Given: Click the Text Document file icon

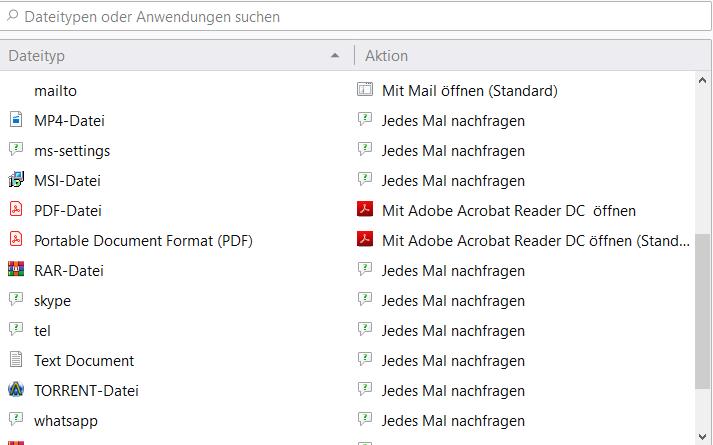Looking at the screenshot, I should click(x=15, y=361).
